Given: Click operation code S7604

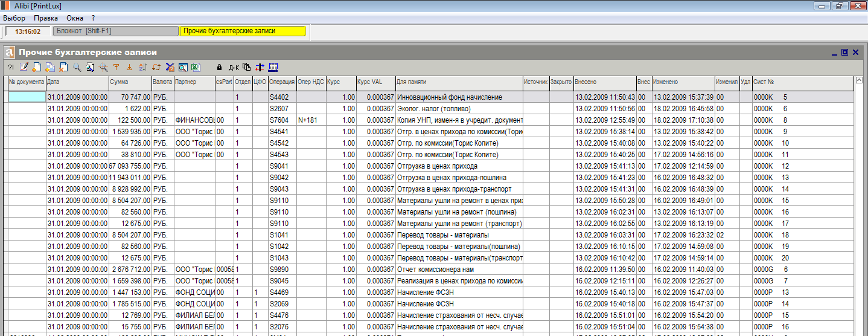Looking at the screenshot, I should point(282,120).
